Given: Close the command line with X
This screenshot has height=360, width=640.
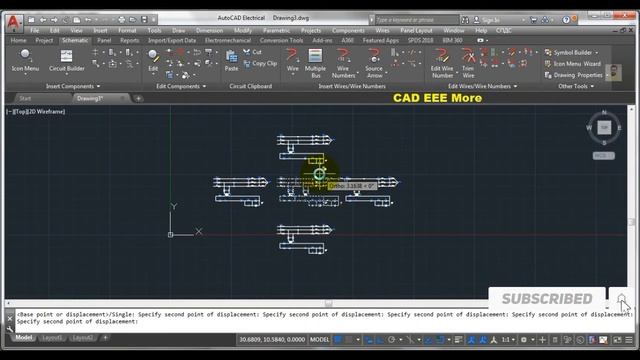Looking at the screenshot, I should 10,318.
